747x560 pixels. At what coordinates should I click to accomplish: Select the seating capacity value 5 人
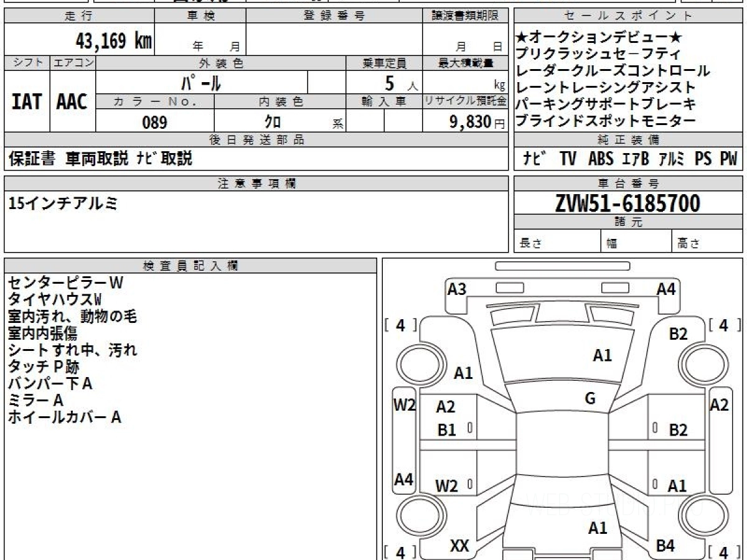point(402,82)
